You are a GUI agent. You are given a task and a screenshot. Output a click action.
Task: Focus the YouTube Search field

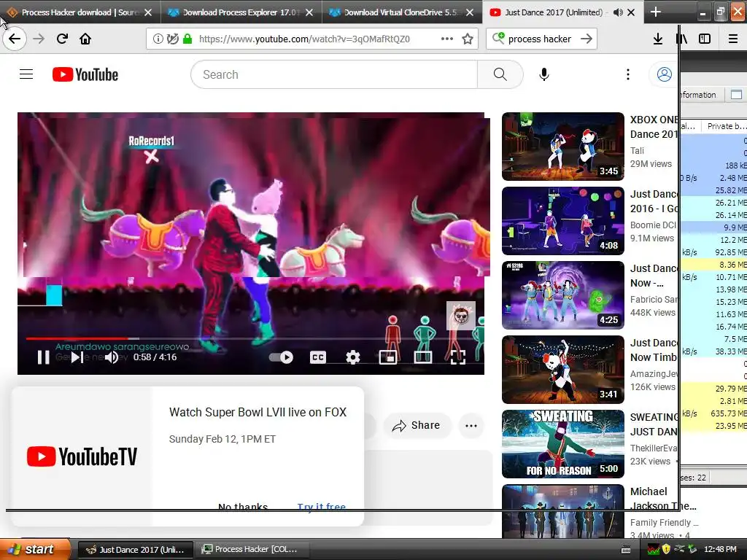tap(334, 74)
